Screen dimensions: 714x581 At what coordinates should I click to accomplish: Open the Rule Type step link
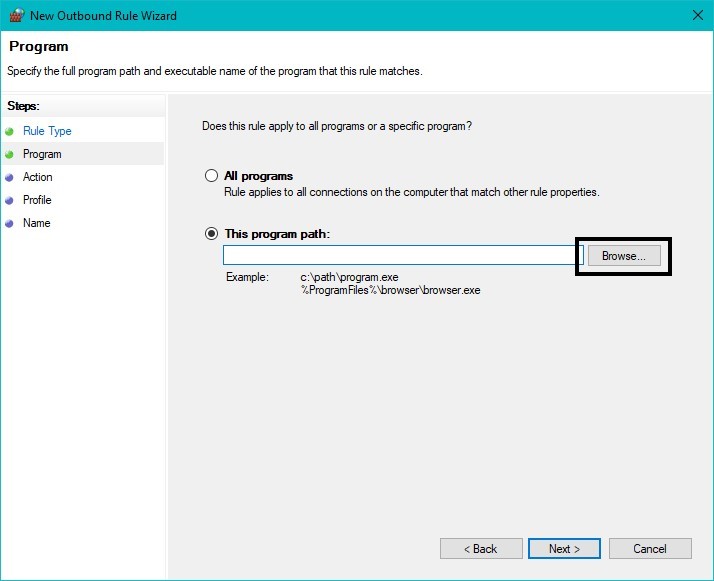(47, 131)
